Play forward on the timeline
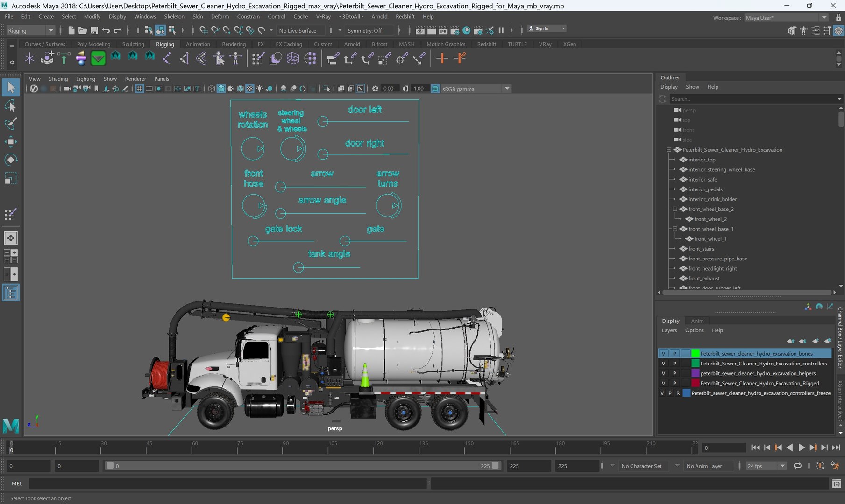 point(801,448)
